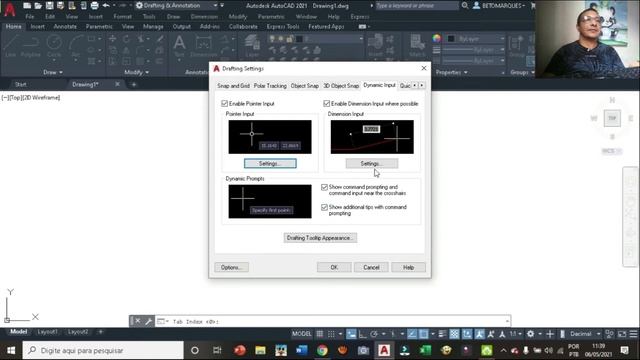This screenshot has height=360, width=640.
Task: Click the Options button in dialog
Action: pos(231,267)
